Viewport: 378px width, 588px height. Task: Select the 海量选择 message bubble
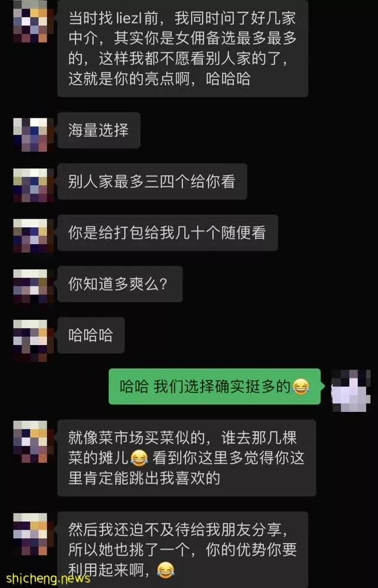click(x=99, y=130)
